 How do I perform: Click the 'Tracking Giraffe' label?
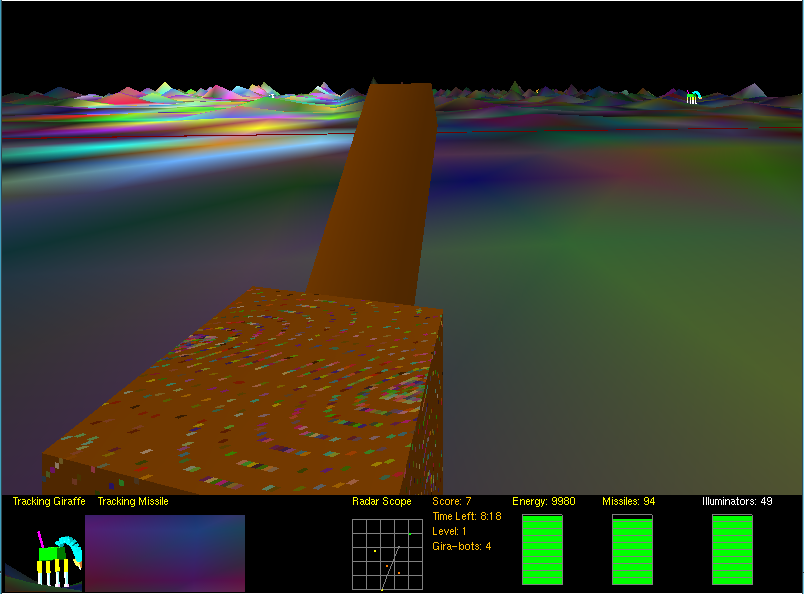pos(49,501)
